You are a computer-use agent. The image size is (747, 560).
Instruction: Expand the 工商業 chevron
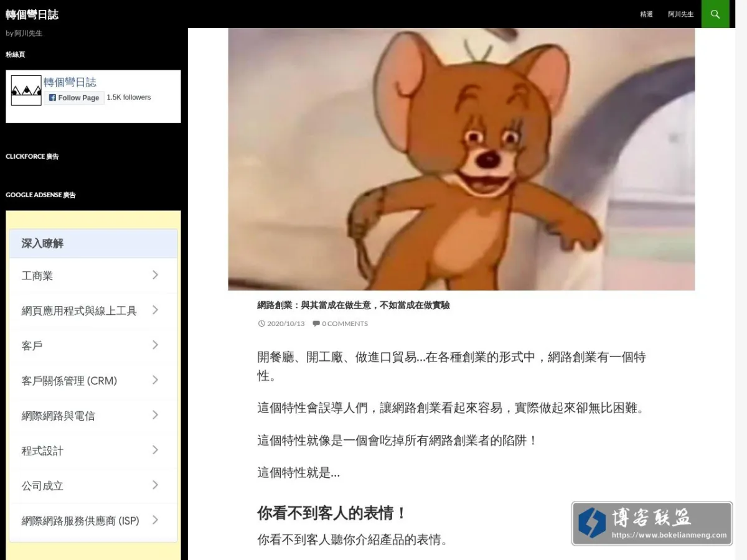[155, 275]
